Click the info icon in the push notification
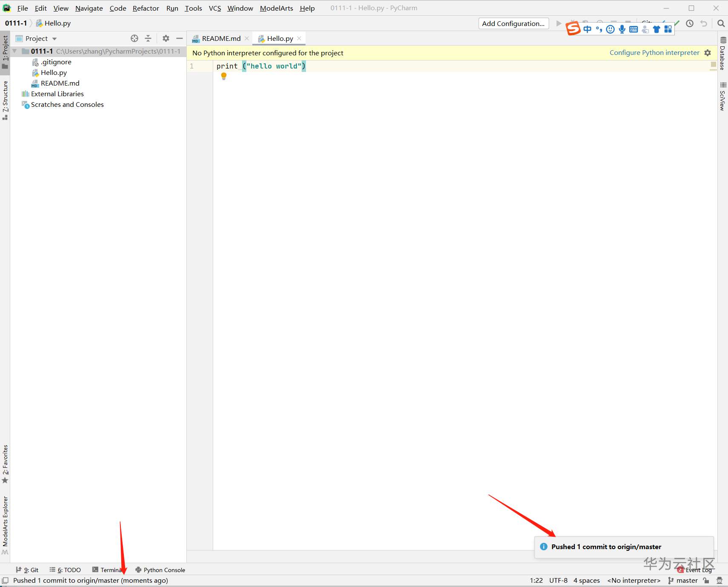The image size is (728, 587). pyautogui.click(x=543, y=547)
